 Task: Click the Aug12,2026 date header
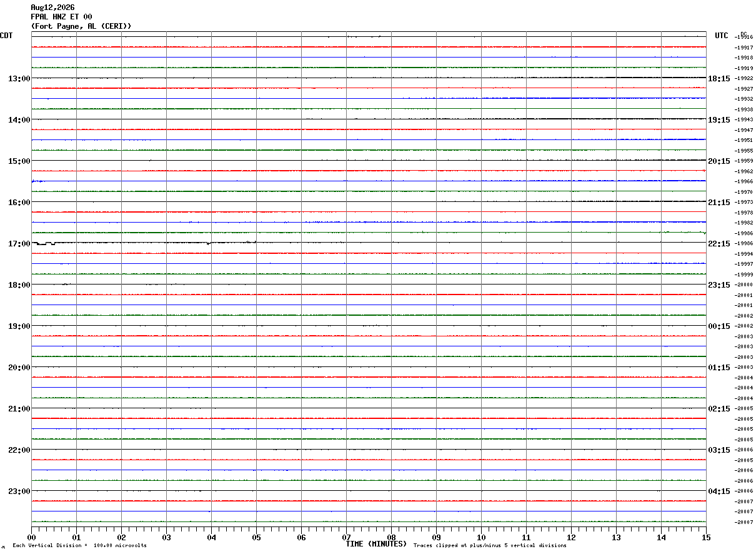[52, 8]
